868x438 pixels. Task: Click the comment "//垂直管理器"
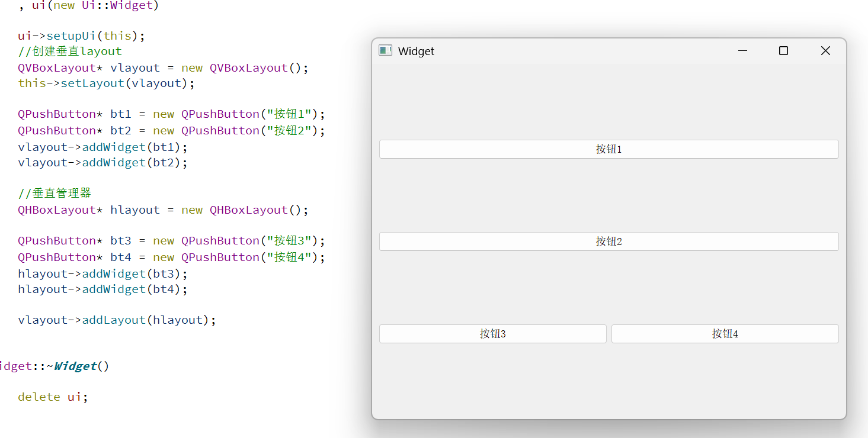click(55, 194)
